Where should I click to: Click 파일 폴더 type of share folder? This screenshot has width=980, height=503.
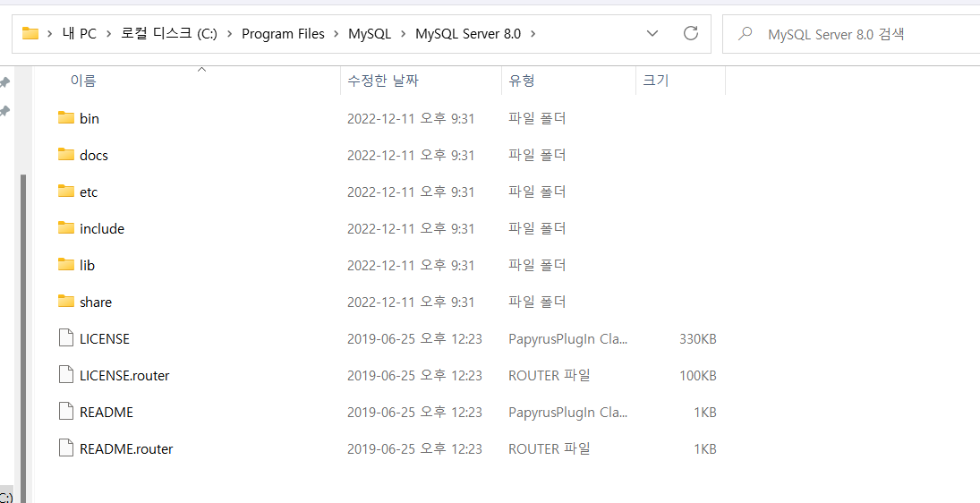(x=537, y=303)
